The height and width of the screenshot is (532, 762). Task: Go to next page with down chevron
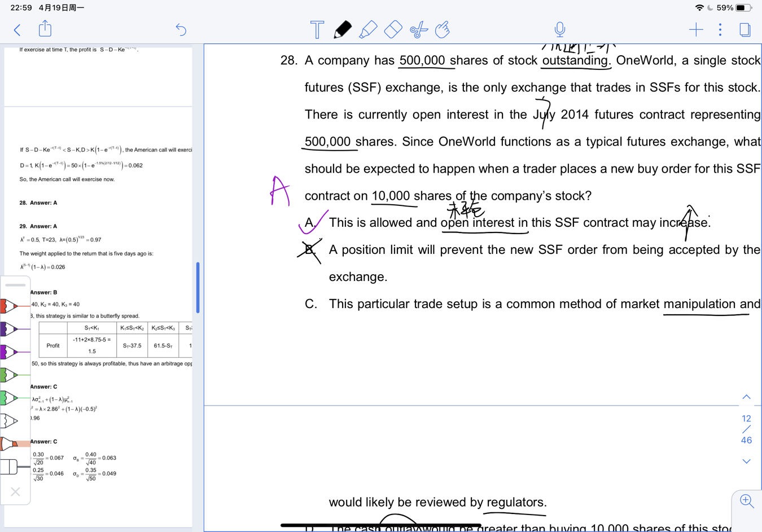point(746,461)
